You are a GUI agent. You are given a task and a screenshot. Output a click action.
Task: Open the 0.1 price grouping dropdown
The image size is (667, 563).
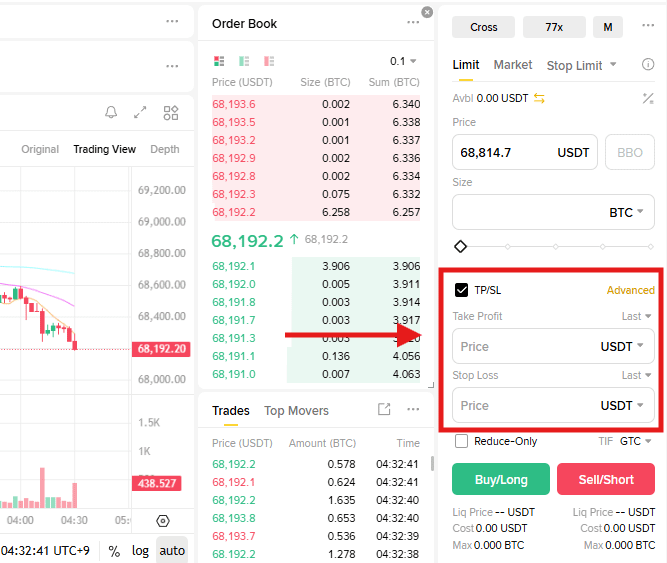point(403,61)
